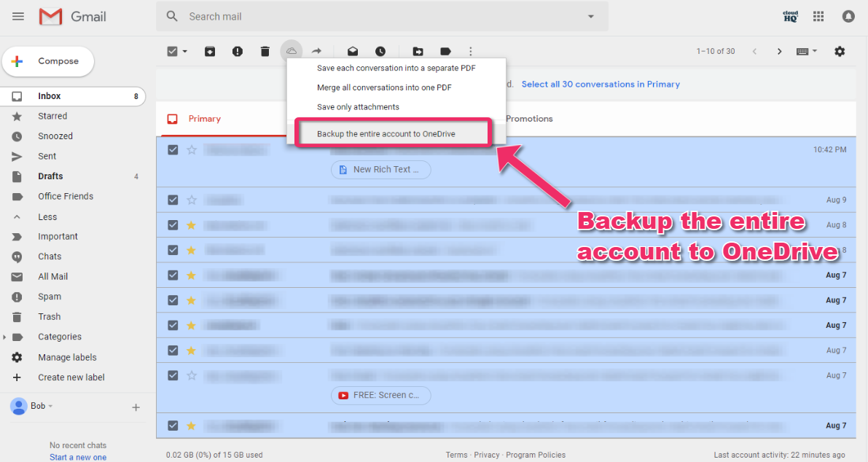Open the input tools keyboard dropdown
The image size is (868, 462).
807,52
